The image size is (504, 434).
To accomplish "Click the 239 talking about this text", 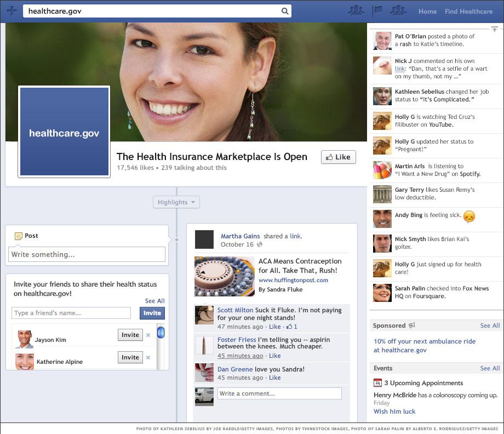I will pos(194,168).
